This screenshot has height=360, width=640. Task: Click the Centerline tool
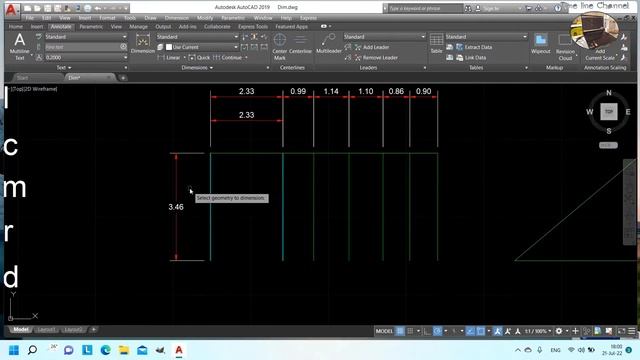point(300,44)
